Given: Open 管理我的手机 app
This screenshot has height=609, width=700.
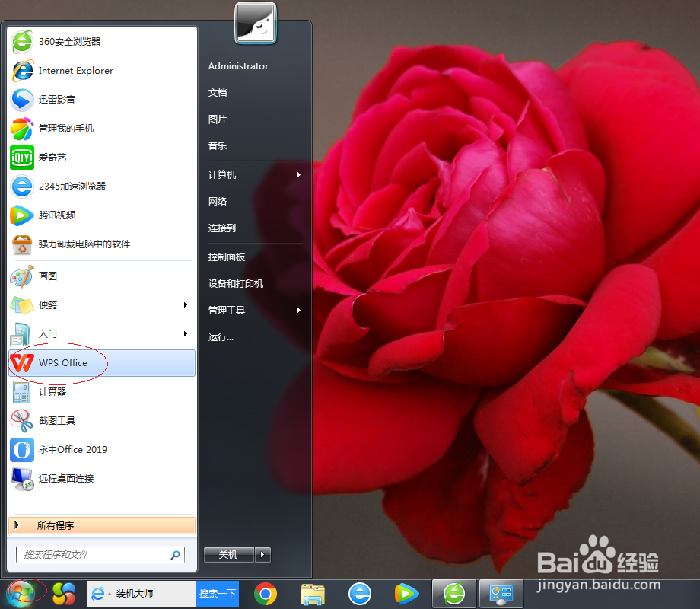Looking at the screenshot, I should (102, 128).
